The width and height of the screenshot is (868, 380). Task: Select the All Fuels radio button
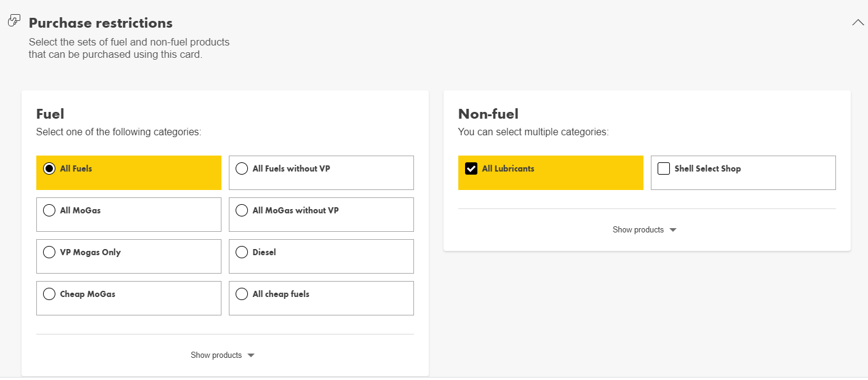[x=49, y=168]
